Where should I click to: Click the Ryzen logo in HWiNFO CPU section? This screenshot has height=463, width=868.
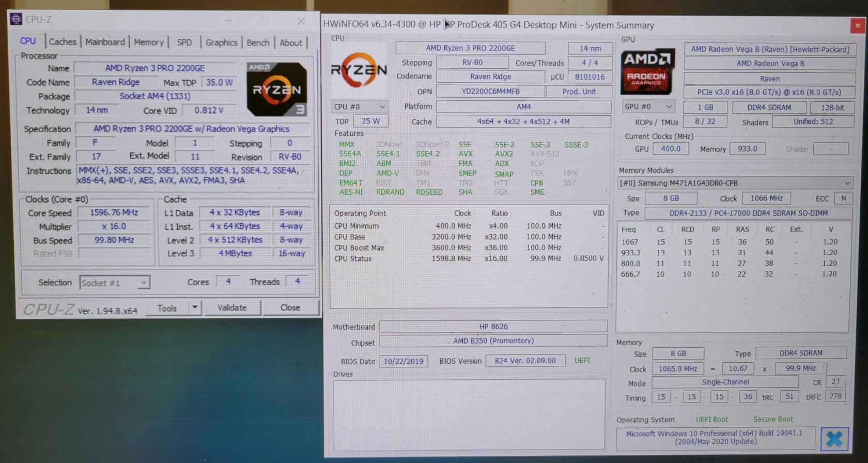tap(359, 70)
